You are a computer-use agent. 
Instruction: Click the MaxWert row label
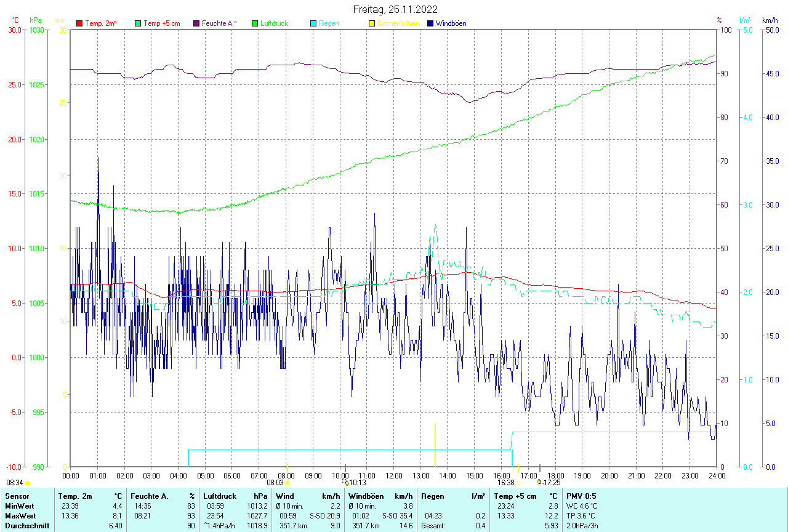point(20,516)
